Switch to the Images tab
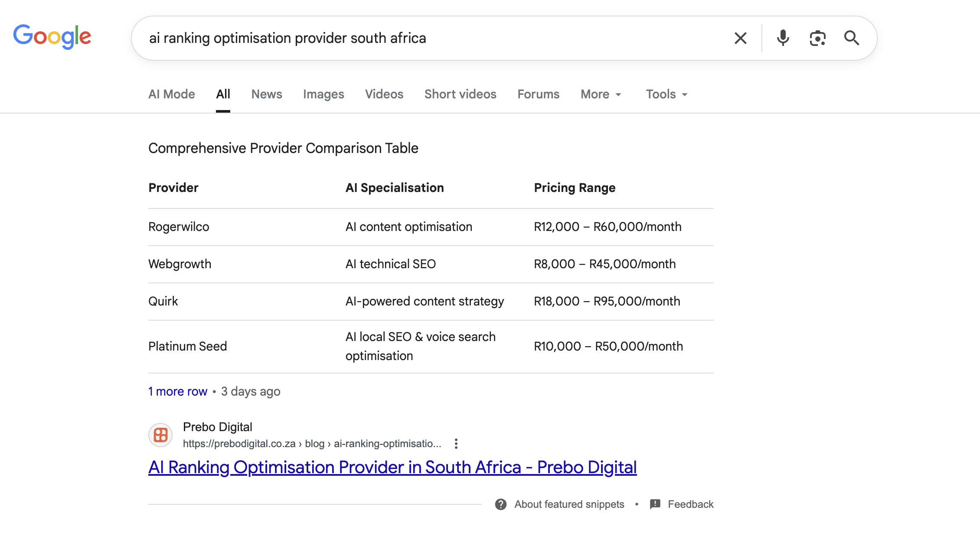The image size is (980, 539). coord(323,94)
